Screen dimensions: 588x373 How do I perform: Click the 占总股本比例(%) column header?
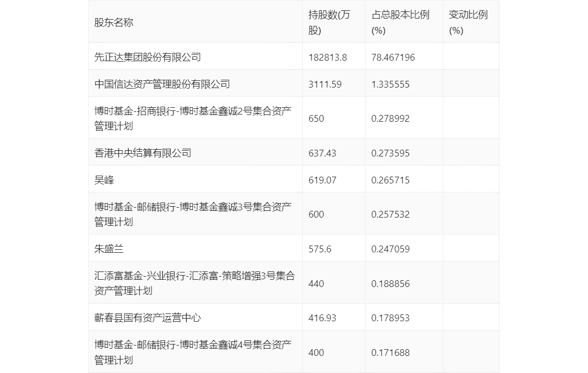[400, 22]
